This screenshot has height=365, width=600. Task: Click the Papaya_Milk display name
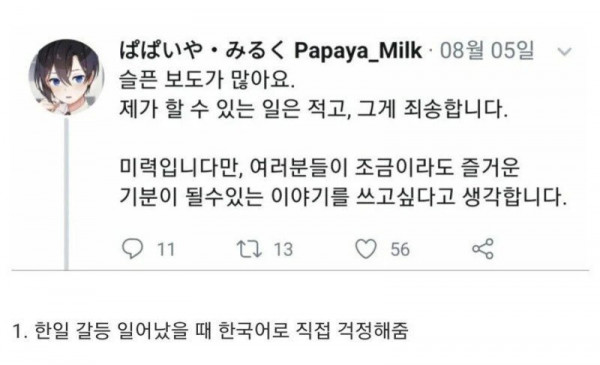coord(358,50)
